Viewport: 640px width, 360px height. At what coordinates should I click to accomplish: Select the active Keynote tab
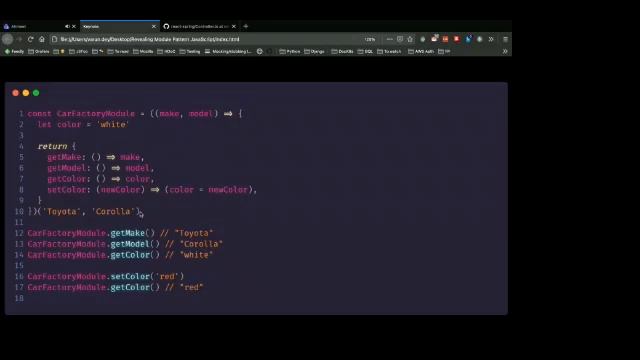120,27
